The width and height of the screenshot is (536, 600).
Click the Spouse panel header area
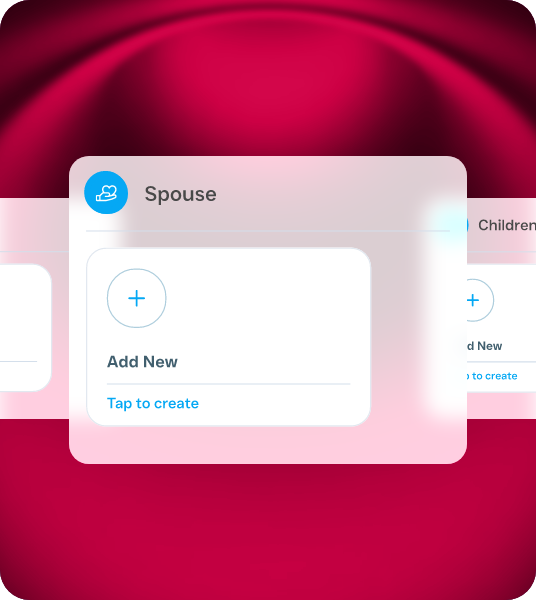[x=268, y=193]
